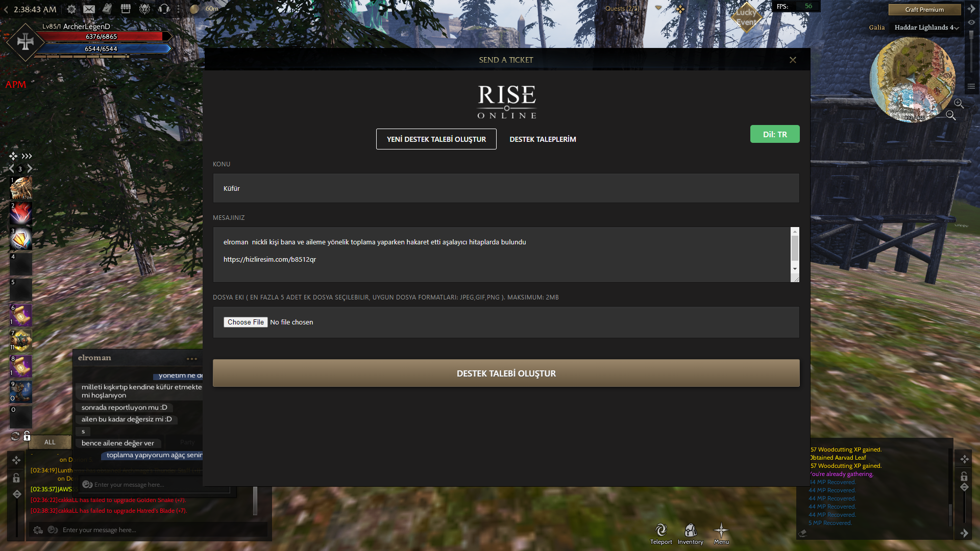980x551 pixels.
Task: Open the mail envelope icon
Action: click(89, 9)
